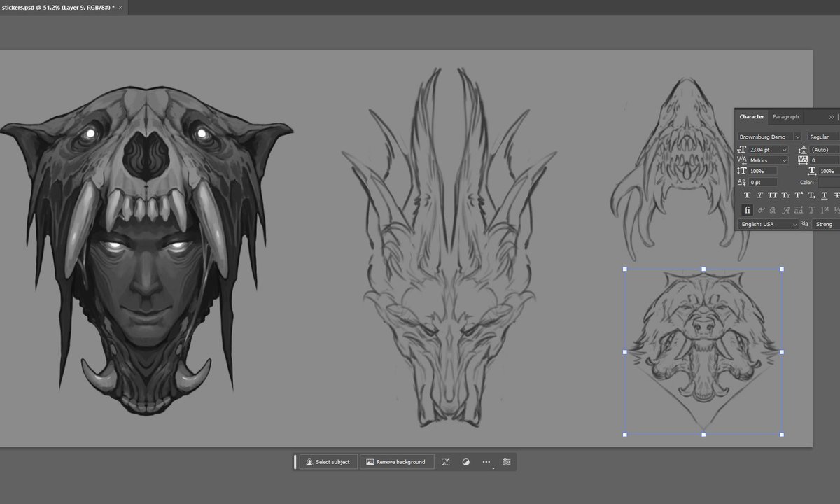Click the top-left transform handle
The image size is (840, 504).
625,269
